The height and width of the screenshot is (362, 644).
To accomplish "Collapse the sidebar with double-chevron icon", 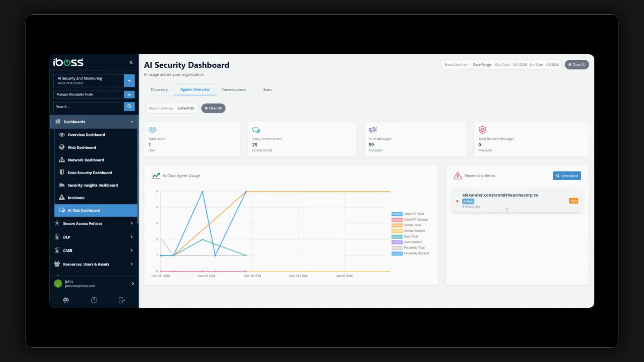I will [131, 62].
